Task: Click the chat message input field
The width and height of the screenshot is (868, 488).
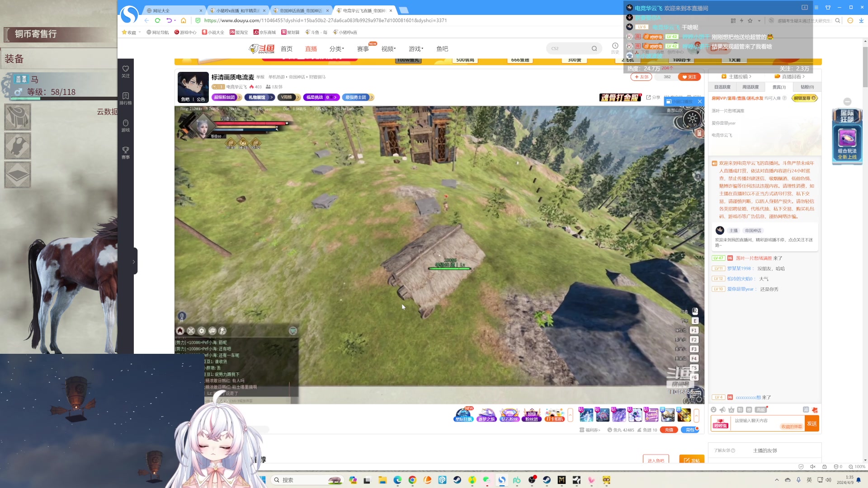Action: point(755,421)
